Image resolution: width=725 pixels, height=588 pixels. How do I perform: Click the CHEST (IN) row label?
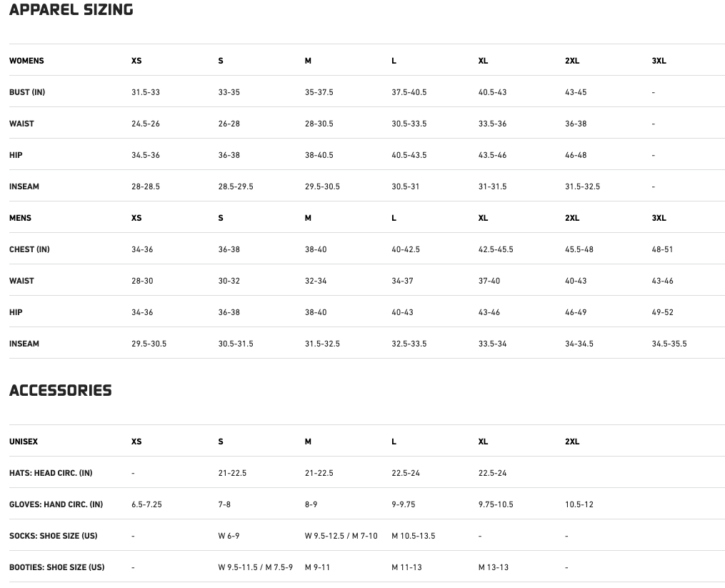pyautogui.click(x=29, y=249)
